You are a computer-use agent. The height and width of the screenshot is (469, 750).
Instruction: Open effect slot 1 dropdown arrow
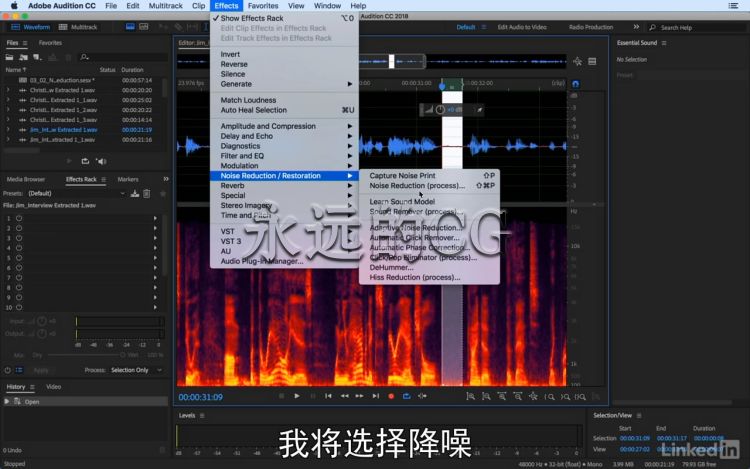click(x=155, y=218)
